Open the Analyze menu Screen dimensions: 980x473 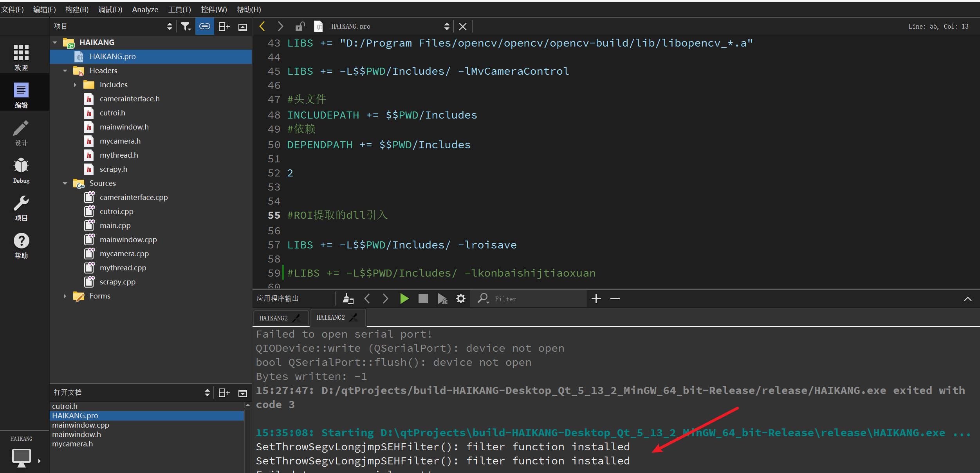pos(145,9)
